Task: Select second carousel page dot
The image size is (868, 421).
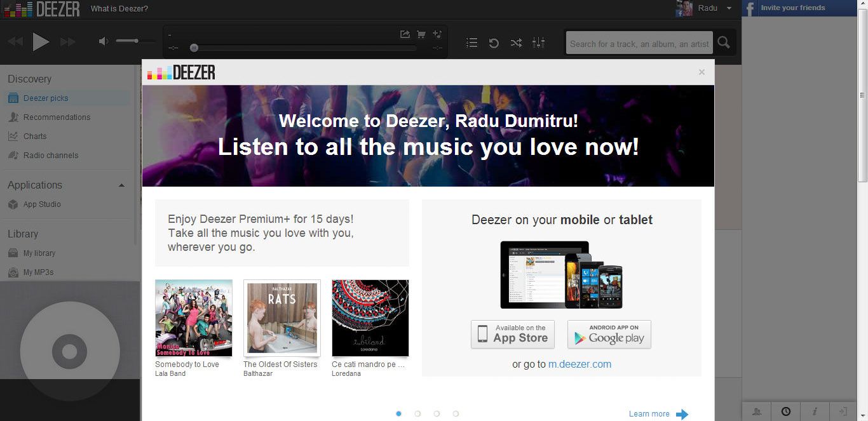Action: tap(417, 413)
